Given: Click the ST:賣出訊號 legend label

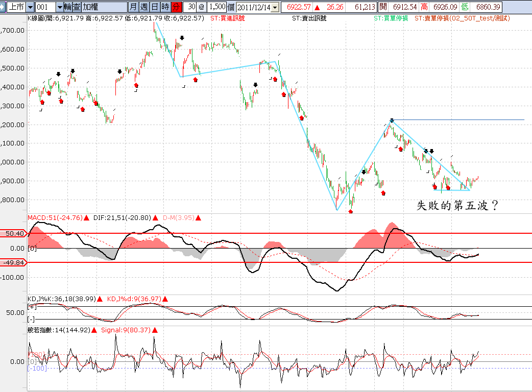Looking at the screenshot, I should pos(309,18).
